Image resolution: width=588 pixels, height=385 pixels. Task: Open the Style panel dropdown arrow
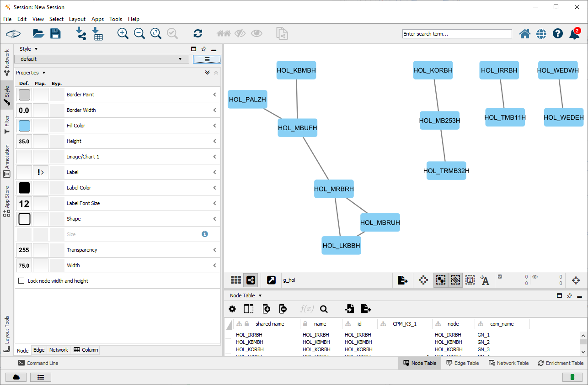36,49
